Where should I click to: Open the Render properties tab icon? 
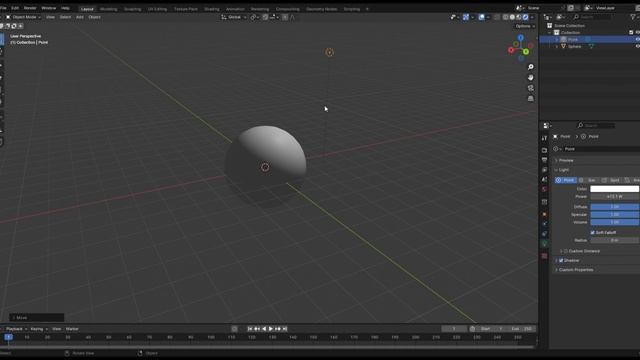[x=544, y=150]
